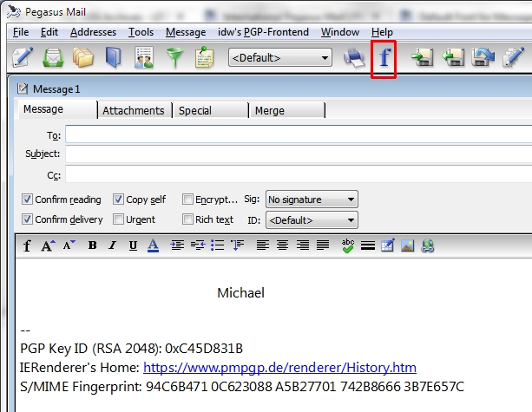Click the font button highlighted in main toolbar
532x412 pixels.
click(x=384, y=59)
